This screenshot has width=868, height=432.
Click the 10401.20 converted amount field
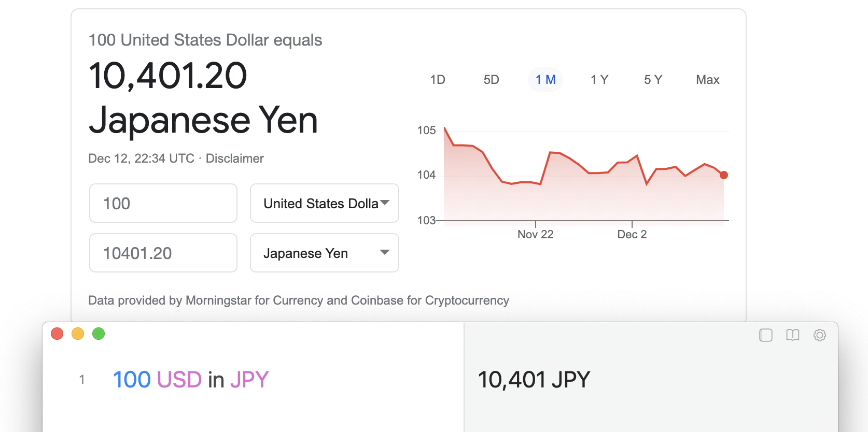coord(163,253)
